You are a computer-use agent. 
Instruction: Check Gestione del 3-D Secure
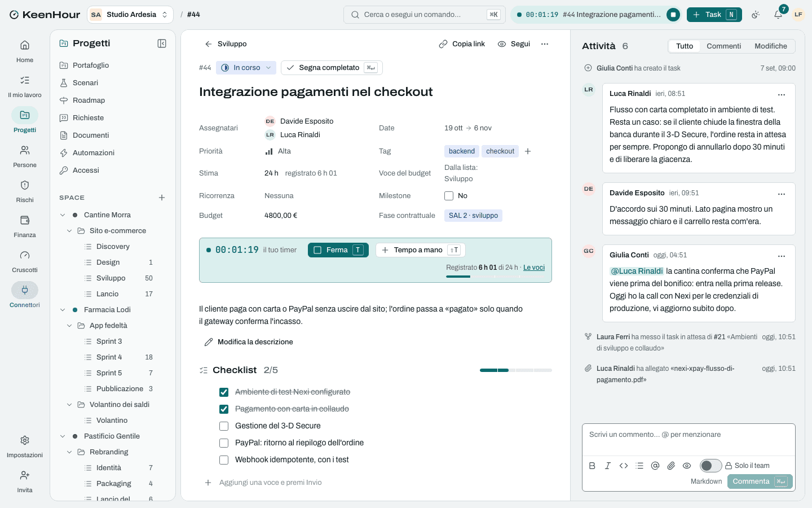tap(224, 426)
